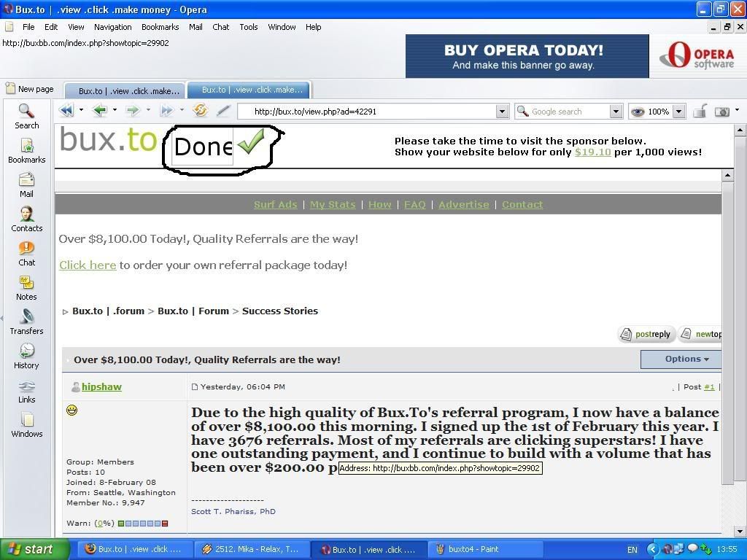The width and height of the screenshot is (747, 560).
Task: Follow the Surf Ads link
Action: [x=275, y=204]
